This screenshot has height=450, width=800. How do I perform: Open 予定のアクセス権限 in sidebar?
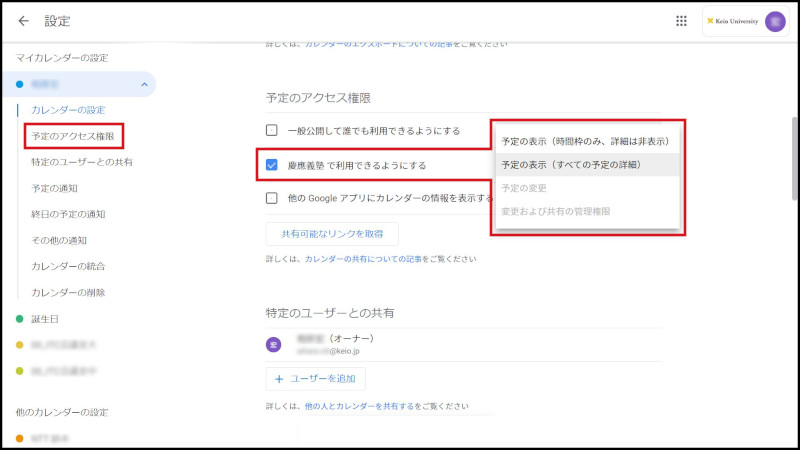click(x=79, y=135)
